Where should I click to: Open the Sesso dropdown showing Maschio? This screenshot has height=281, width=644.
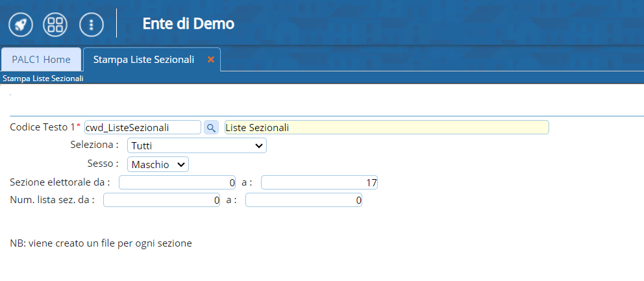click(x=158, y=164)
